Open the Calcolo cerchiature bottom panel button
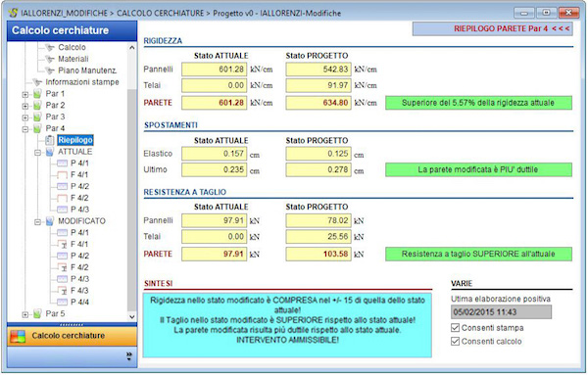Screen dimensions: 588x375 coord(72,336)
